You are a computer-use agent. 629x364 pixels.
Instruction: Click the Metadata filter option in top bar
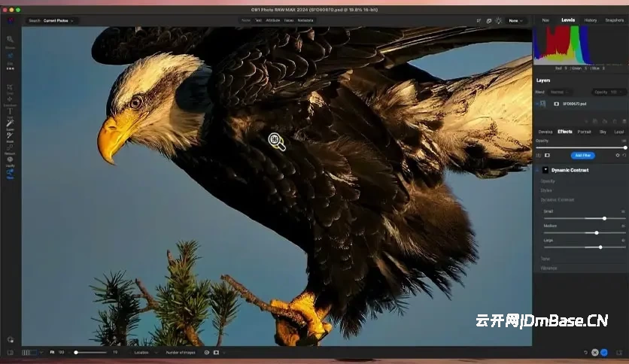(305, 20)
